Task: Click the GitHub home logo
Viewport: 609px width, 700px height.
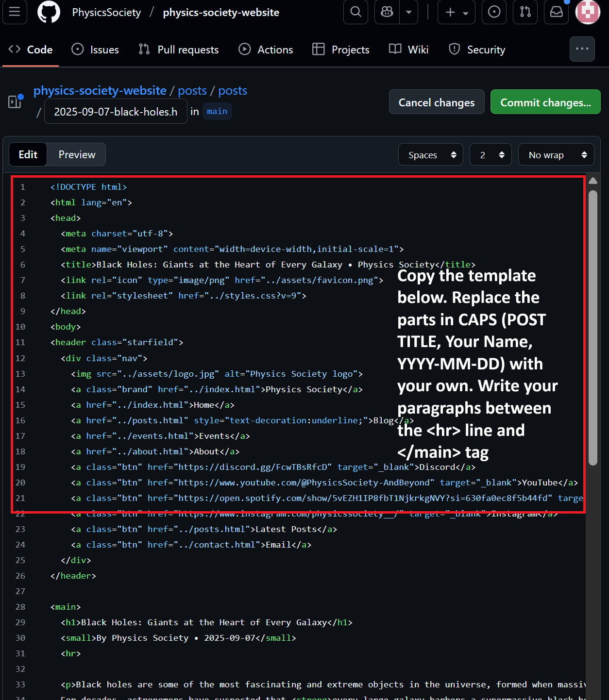Action: (48, 12)
